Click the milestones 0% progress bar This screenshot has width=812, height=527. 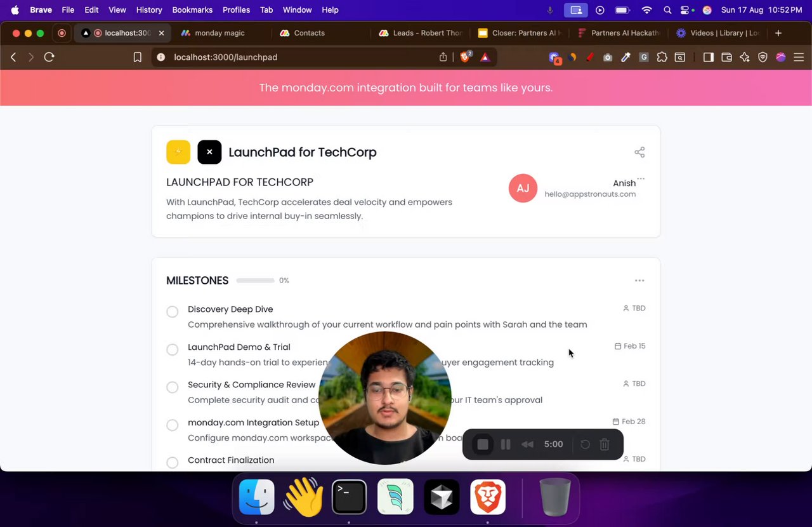tap(255, 281)
